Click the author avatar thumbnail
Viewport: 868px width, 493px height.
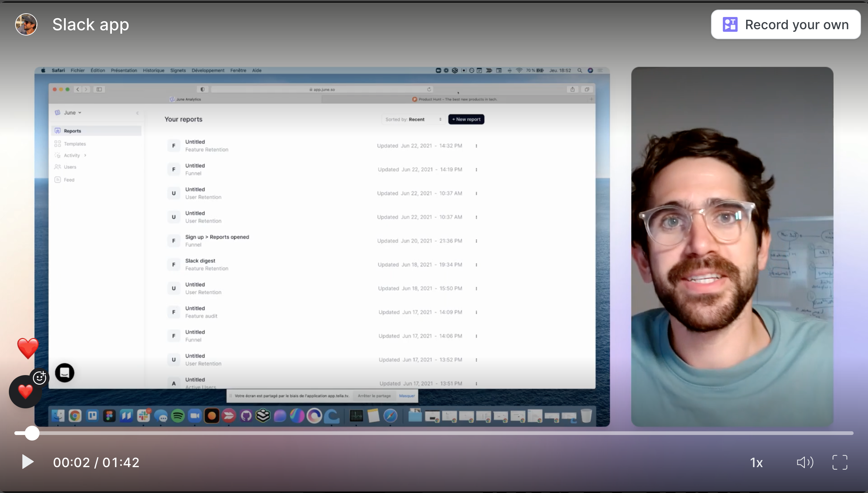(x=26, y=24)
